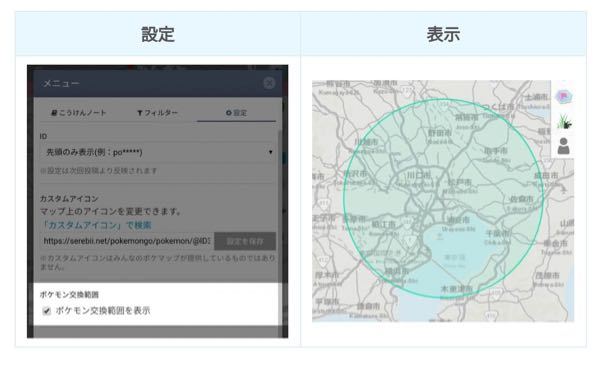The width and height of the screenshot is (600, 365).
Task: Click the 「カスタムアイコン」で検索 link
Action: [96, 225]
